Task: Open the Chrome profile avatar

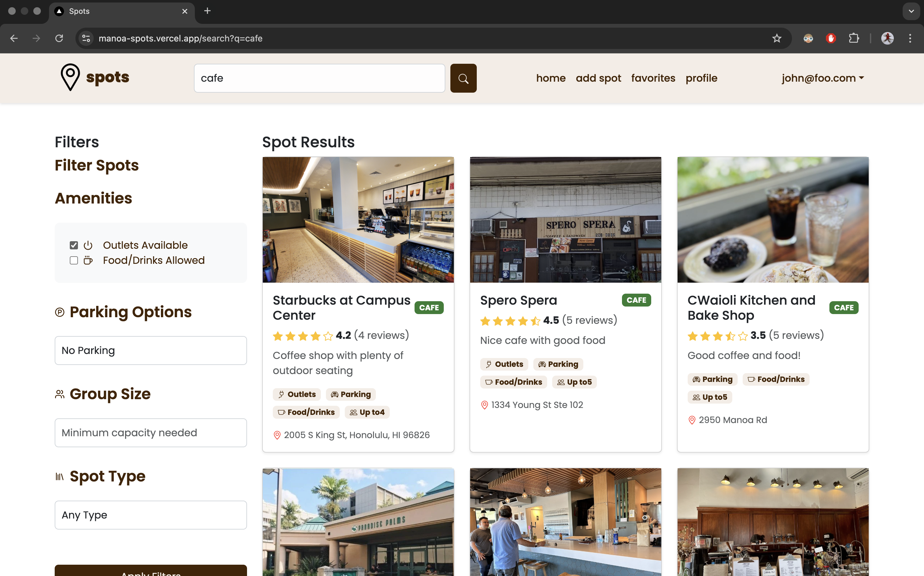Action: (x=888, y=38)
